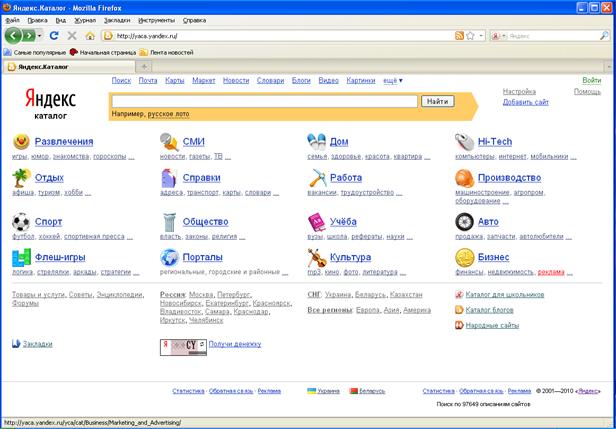Open the back/forward history dropdown arrow
Screen dimensions: 616x429
point(40,35)
